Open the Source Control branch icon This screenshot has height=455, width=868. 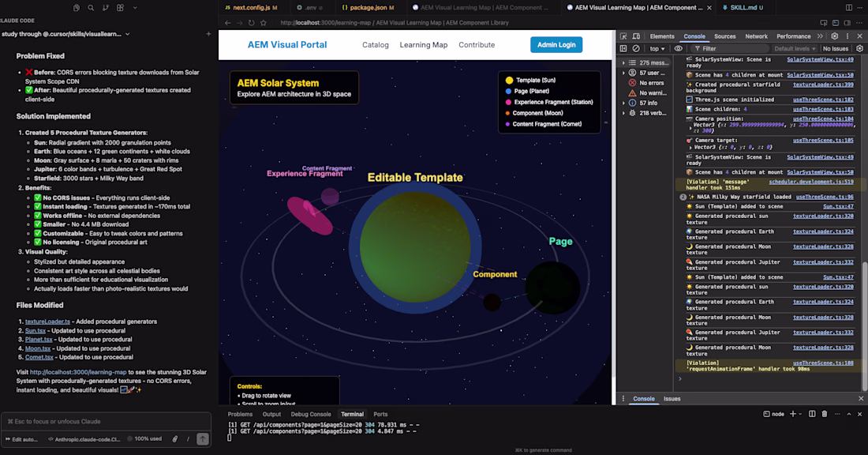click(x=105, y=8)
